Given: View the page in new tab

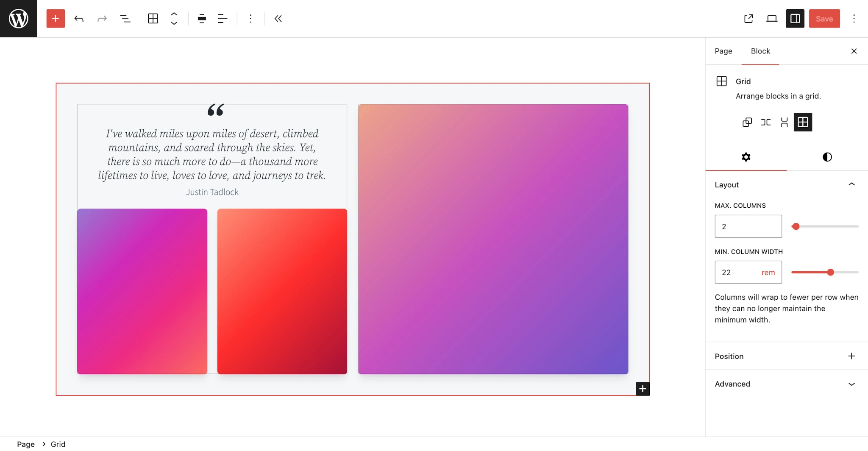Looking at the screenshot, I should tap(748, 19).
